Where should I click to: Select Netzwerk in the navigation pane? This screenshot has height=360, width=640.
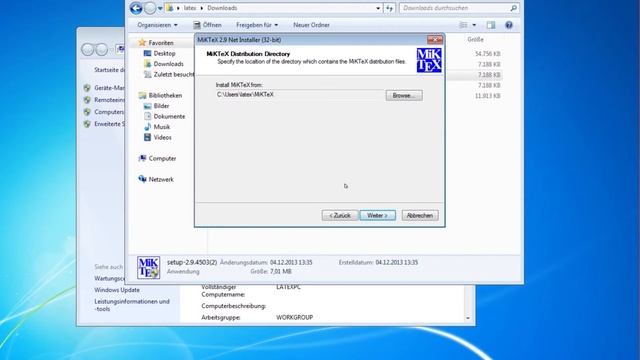click(x=161, y=179)
